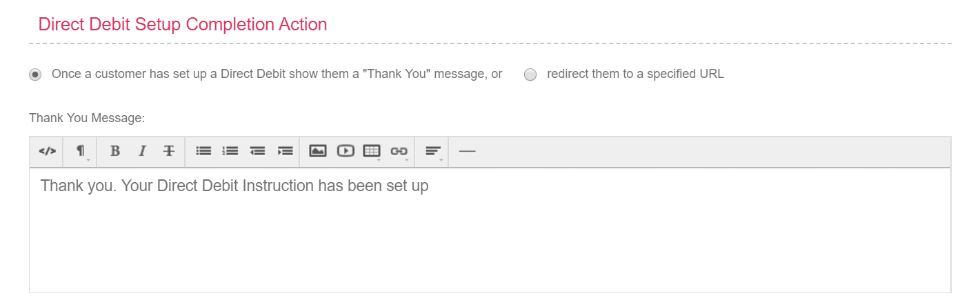Select the redirect to specified URL option
Image resolution: width=980 pixels, height=307 pixels.
[x=530, y=75]
